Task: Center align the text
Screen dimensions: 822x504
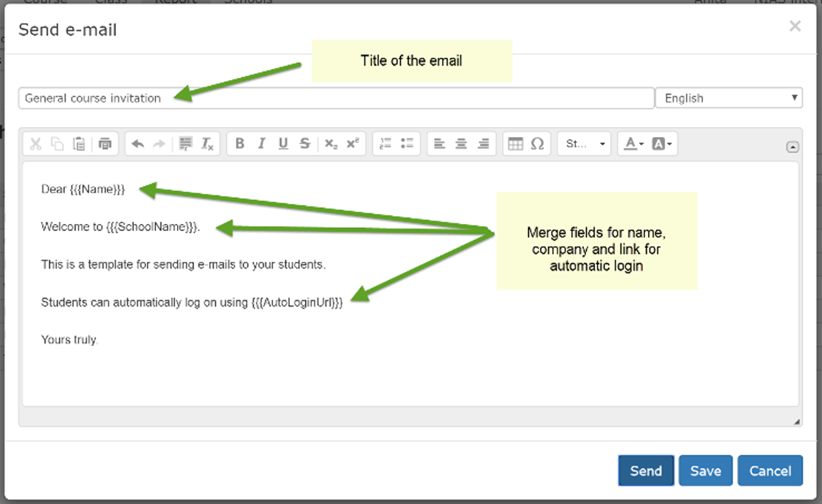Action: tap(461, 144)
